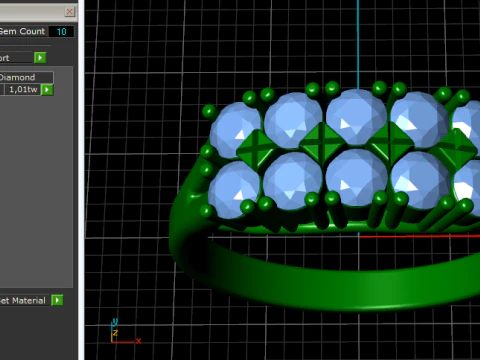Click the XYZ axis indicator in viewport
480x360 pixels.
[126, 331]
